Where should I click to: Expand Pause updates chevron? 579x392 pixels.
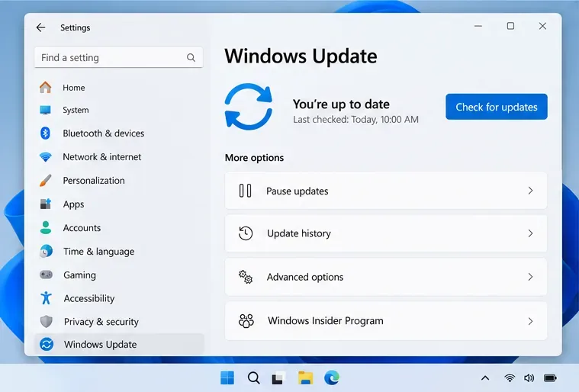point(531,191)
